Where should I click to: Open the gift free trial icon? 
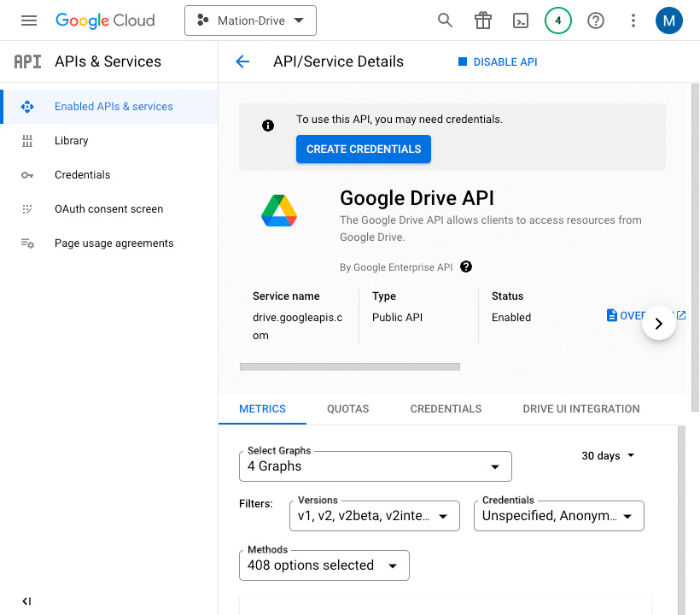482,20
